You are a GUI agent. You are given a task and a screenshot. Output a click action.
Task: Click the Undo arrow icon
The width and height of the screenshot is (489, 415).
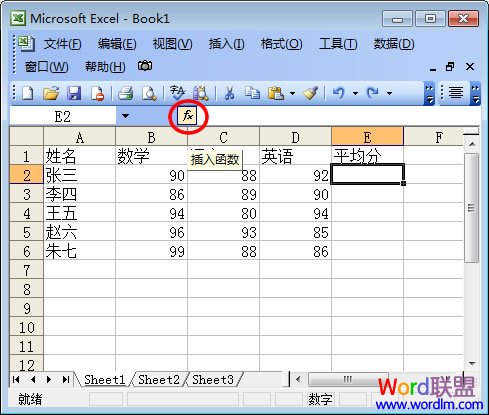click(x=339, y=93)
